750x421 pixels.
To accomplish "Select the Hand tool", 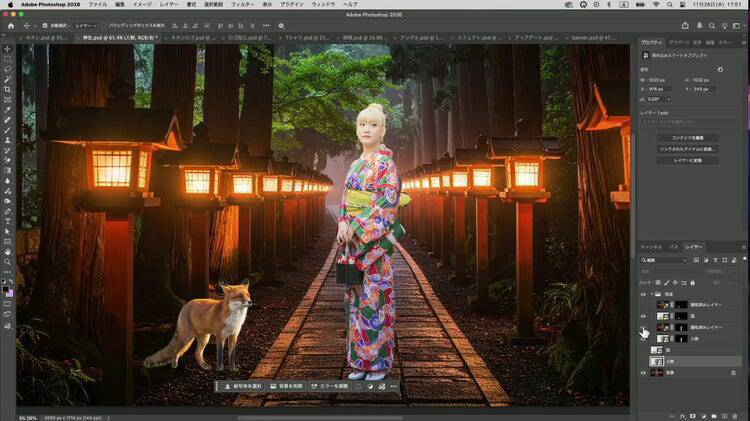I will pyautogui.click(x=7, y=252).
